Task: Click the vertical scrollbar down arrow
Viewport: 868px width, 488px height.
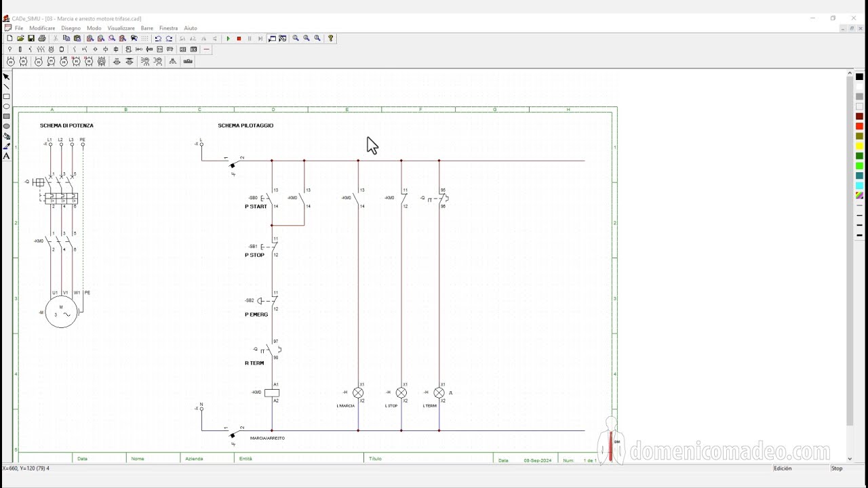Action: click(850, 459)
